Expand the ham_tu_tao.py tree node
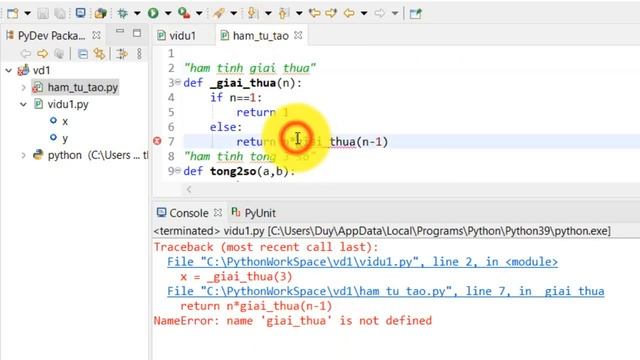Image resolution: width=640 pixels, height=360 pixels. point(24,87)
